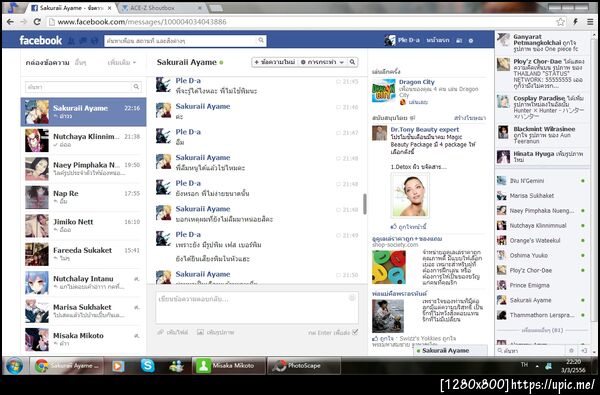Image resolution: width=600 pixels, height=395 pixels.
Task: Click the conversation scrollbar thumb
Action: (x=365, y=204)
